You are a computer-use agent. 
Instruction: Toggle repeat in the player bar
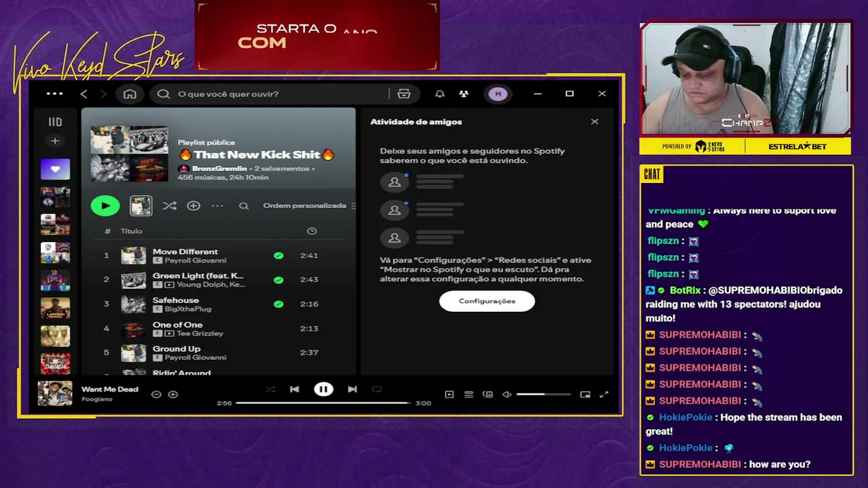pyautogui.click(x=377, y=389)
